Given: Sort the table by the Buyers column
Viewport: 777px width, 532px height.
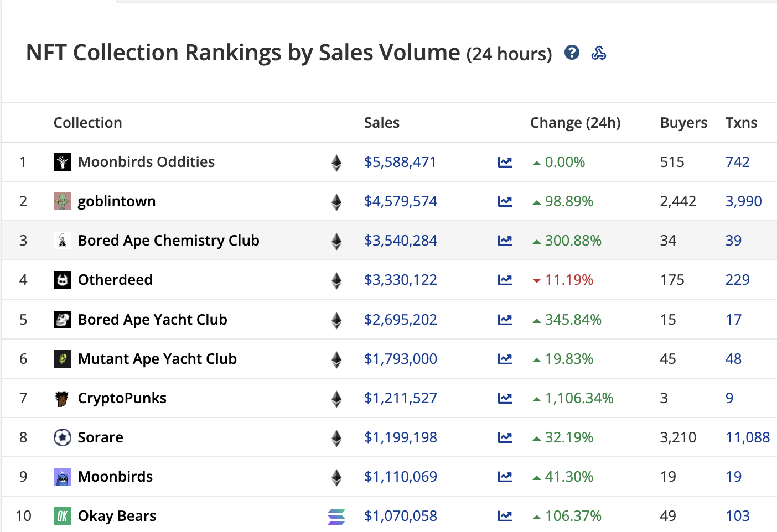Looking at the screenshot, I should [x=683, y=122].
